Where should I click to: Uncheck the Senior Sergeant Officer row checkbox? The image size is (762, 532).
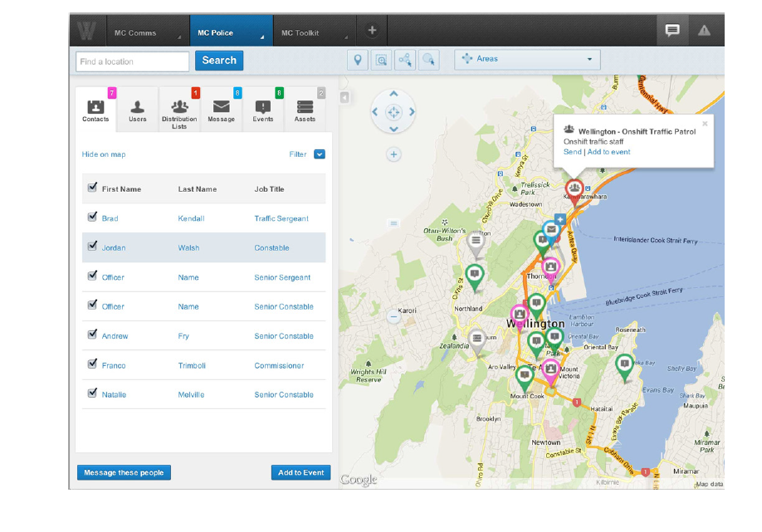(x=92, y=276)
